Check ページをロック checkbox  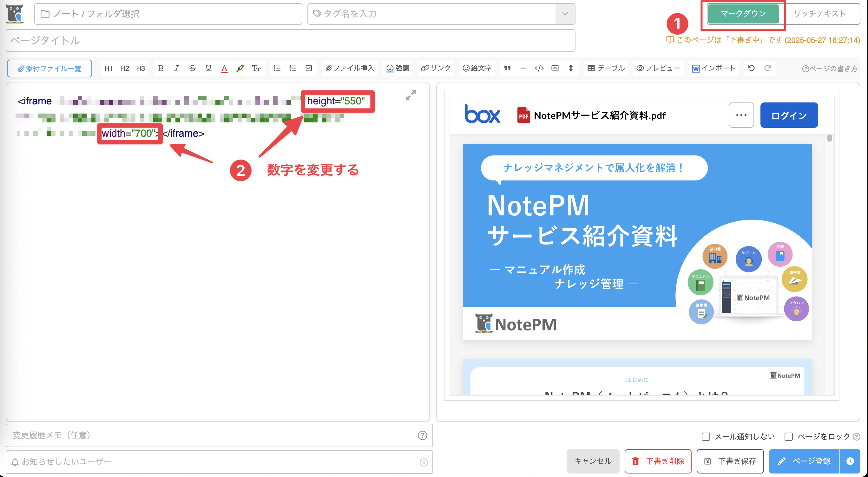click(x=788, y=437)
